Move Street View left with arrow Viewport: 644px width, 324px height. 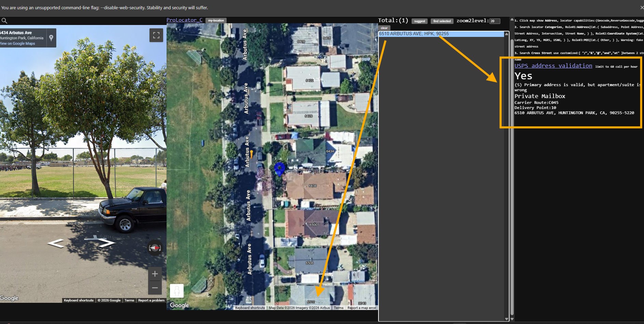[56, 243]
